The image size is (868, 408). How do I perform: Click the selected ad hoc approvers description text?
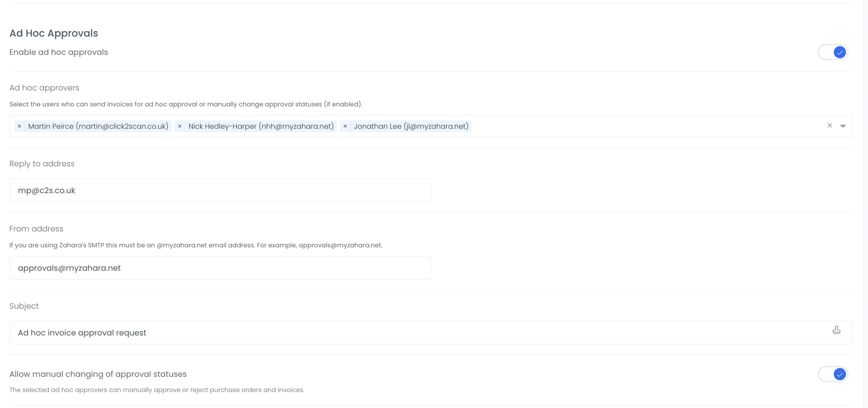pyautogui.click(x=157, y=390)
